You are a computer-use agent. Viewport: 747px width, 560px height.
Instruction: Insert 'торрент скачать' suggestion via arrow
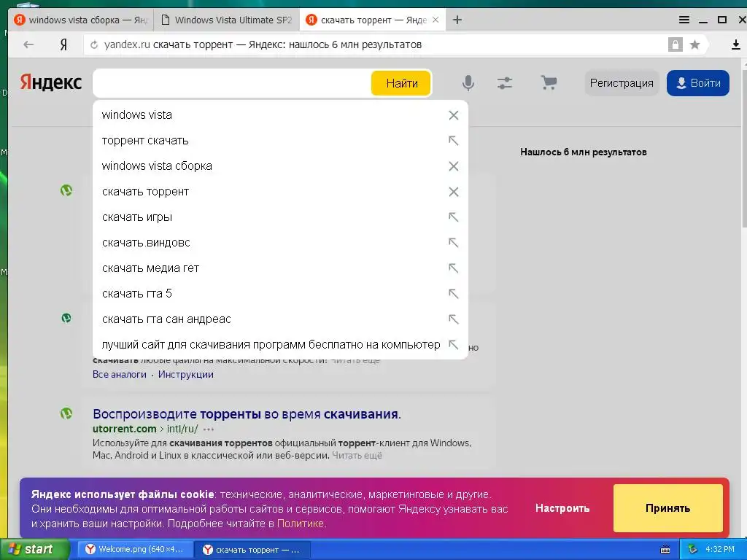[x=454, y=141]
